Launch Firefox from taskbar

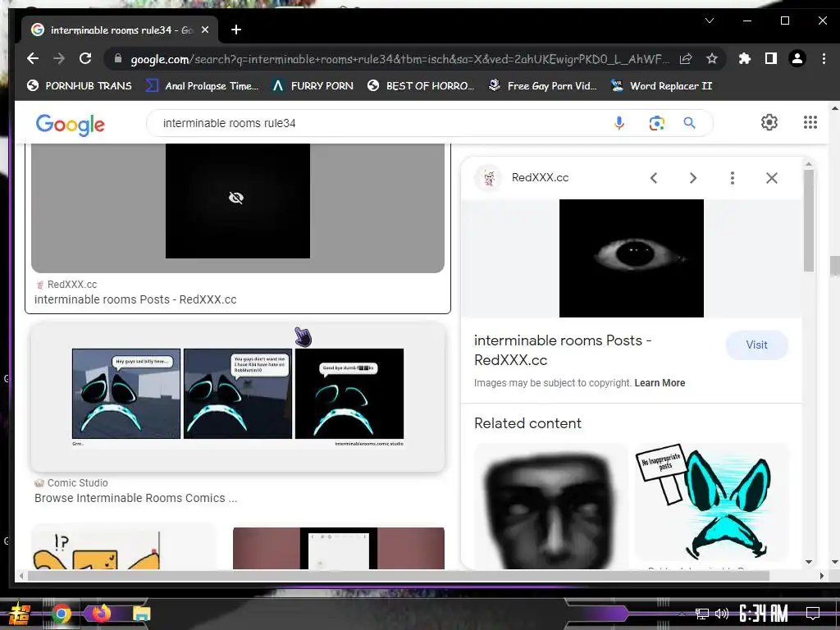pyautogui.click(x=101, y=614)
